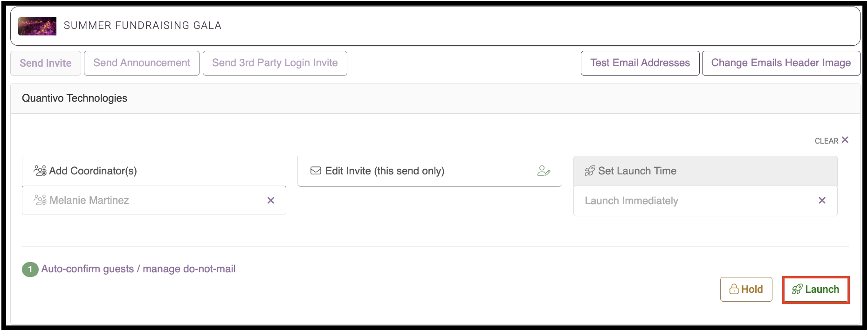Open Send 3rd Party Login Invite tab
Image resolution: width=868 pixels, height=332 pixels.
275,63
